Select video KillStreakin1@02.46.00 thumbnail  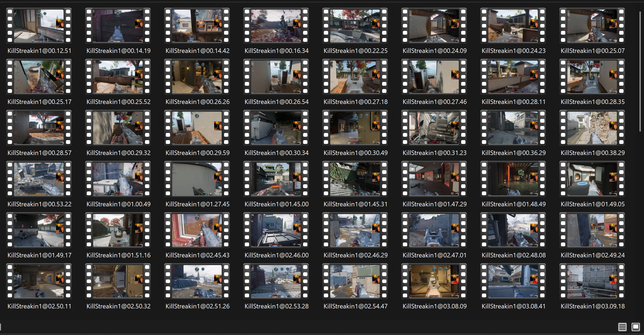[276, 230]
